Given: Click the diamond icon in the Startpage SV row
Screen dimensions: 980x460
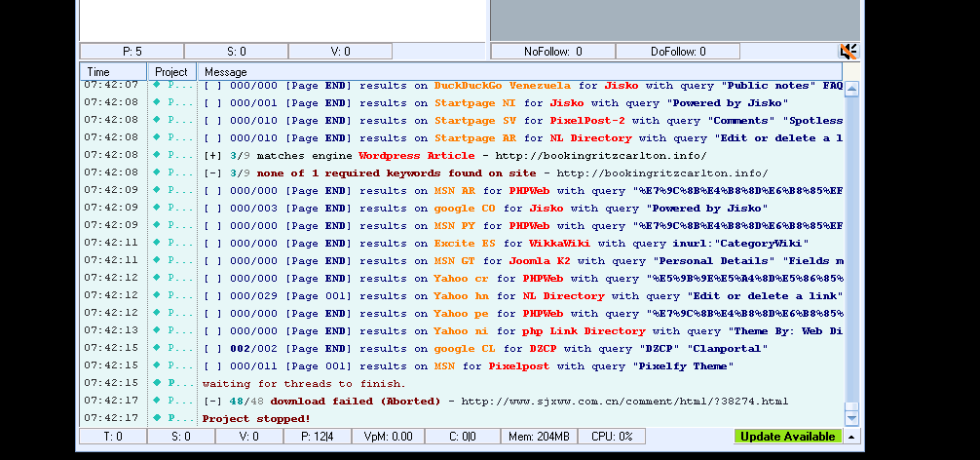Looking at the screenshot, I should tap(157, 120).
